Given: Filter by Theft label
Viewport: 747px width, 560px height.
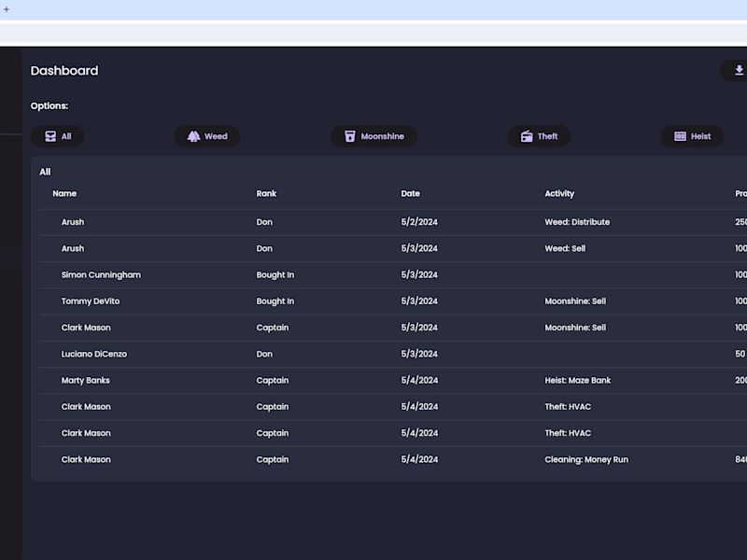Looking at the screenshot, I should point(547,136).
